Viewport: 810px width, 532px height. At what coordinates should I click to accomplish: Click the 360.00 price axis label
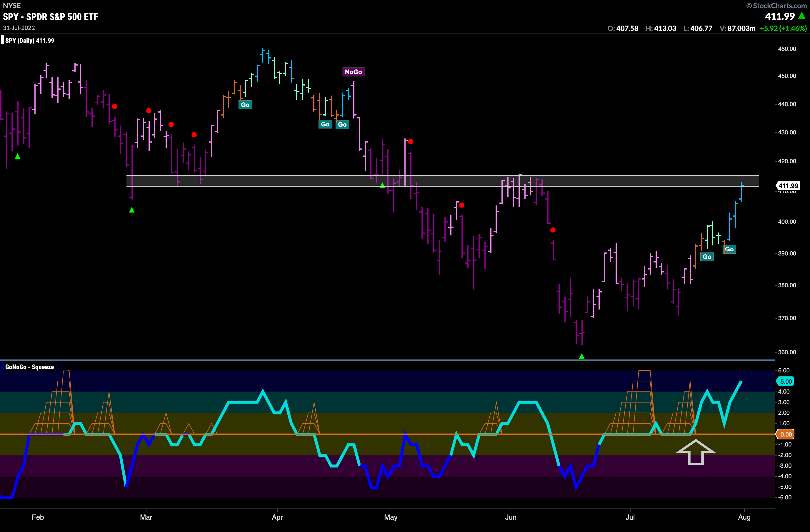point(787,352)
